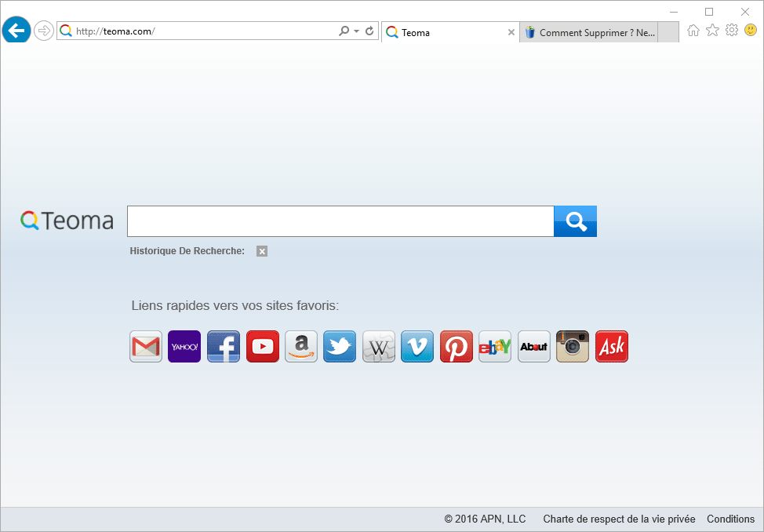Image resolution: width=764 pixels, height=532 pixels.
Task: Open the Facebook quick link icon
Action: click(223, 346)
